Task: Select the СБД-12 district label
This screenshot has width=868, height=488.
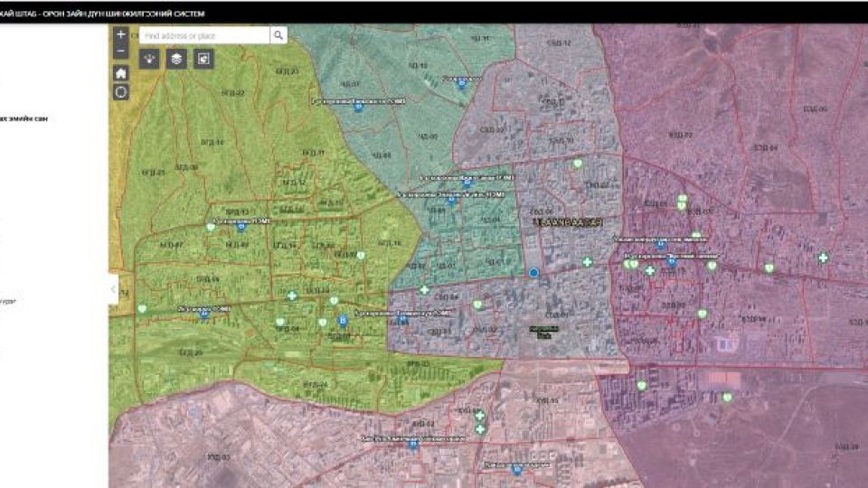Action: point(558,42)
